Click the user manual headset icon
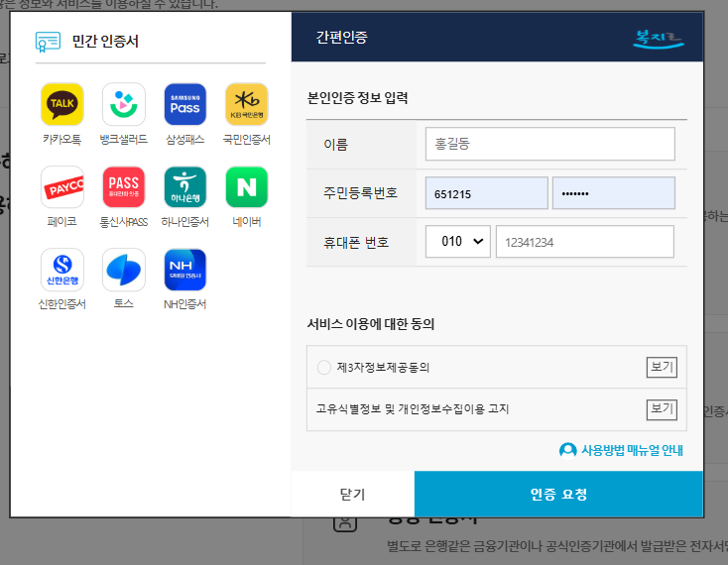Viewport: 728px width, 565px height. tap(568, 450)
